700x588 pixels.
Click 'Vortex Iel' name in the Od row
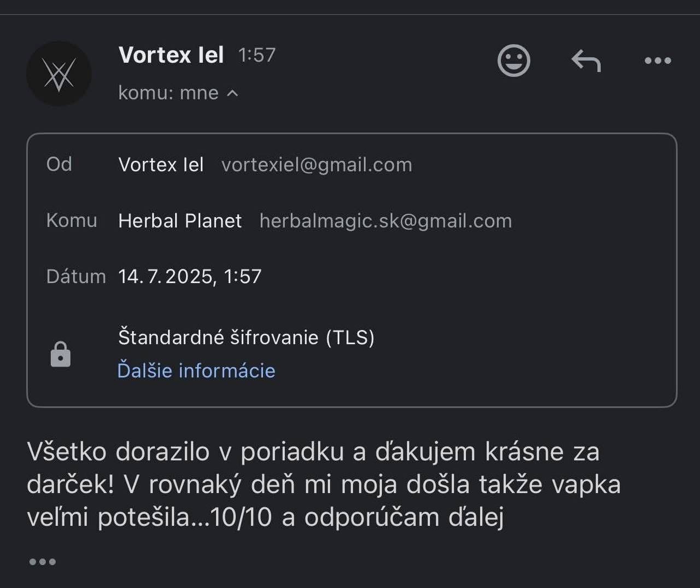(161, 165)
